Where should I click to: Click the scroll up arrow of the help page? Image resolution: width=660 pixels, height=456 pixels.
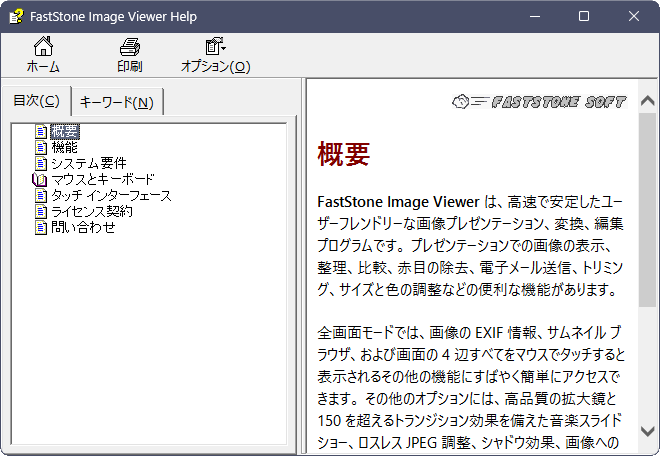pos(647,101)
